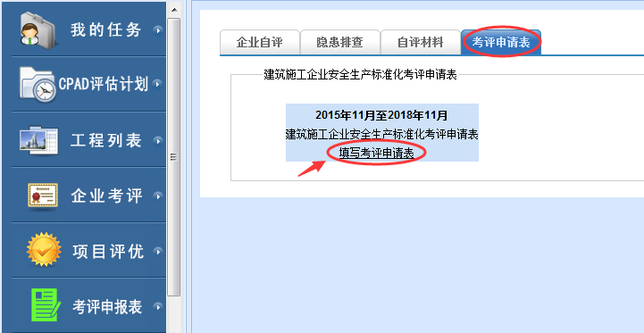Open the 考评申报表 green form icon
The image size is (644, 333).
pyautogui.click(x=46, y=305)
